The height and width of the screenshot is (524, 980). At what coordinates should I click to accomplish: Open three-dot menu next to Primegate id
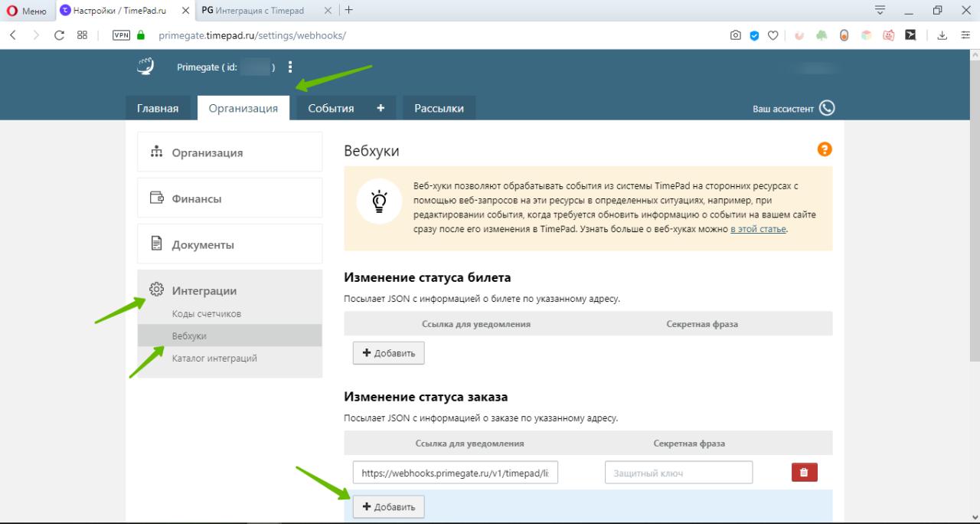(290, 67)
